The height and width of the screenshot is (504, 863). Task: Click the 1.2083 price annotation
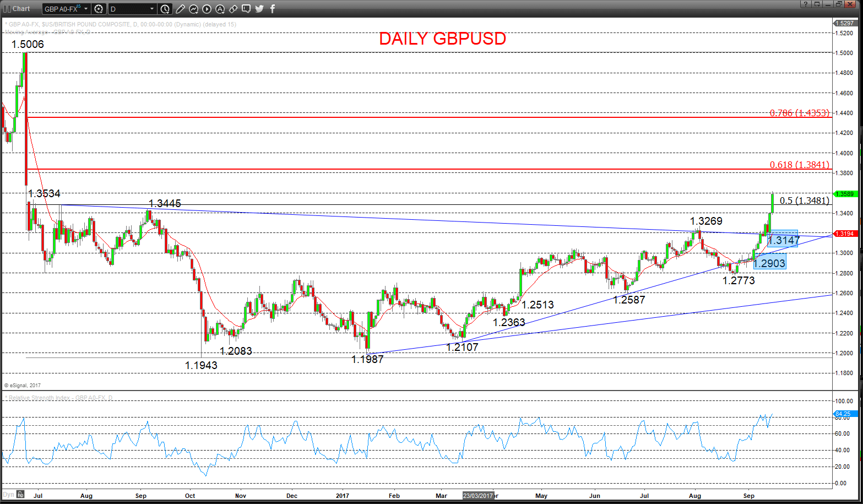(x=236, y=351)
